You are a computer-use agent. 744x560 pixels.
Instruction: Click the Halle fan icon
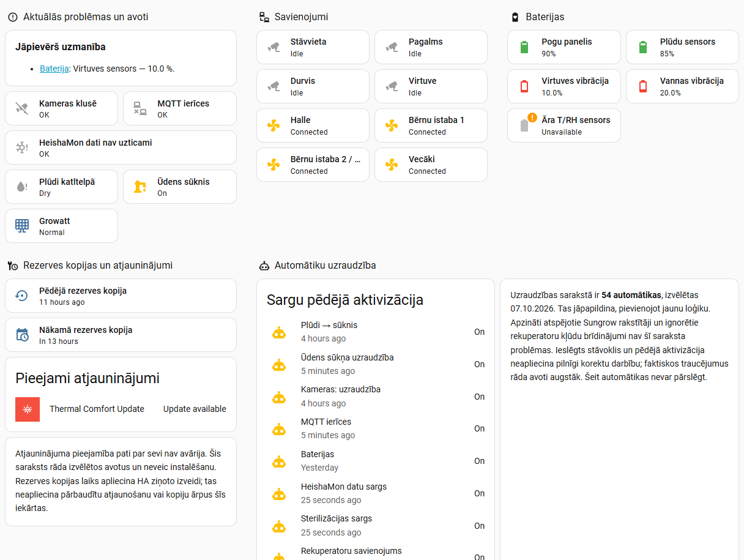click(273, 125)
